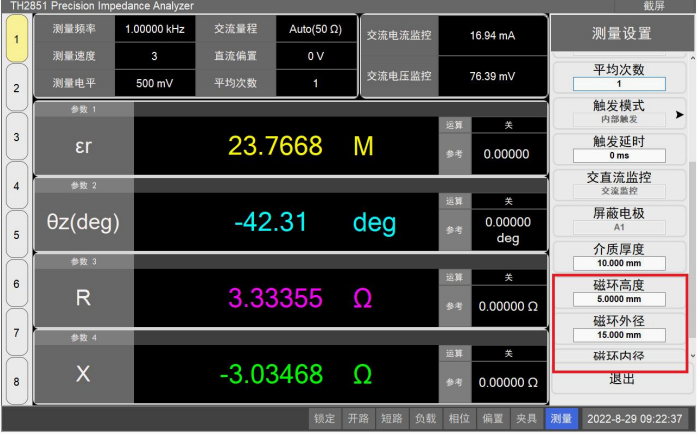
Task: Click the 交流量程 Auto(50 Ω) value
Action: [x=316, y=29]
